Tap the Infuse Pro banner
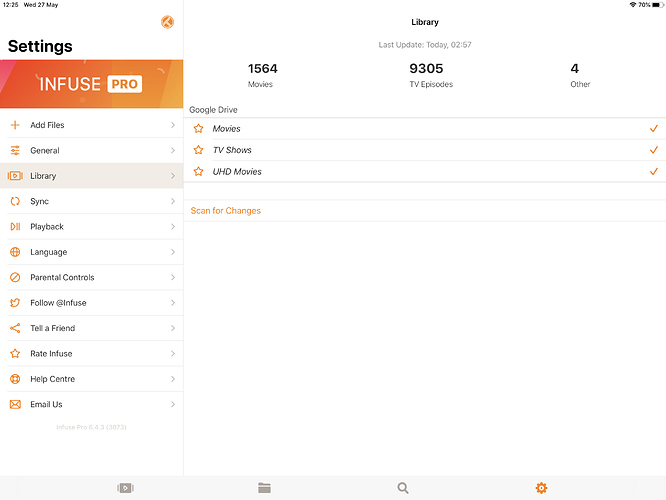 click(x=92, y=84)
